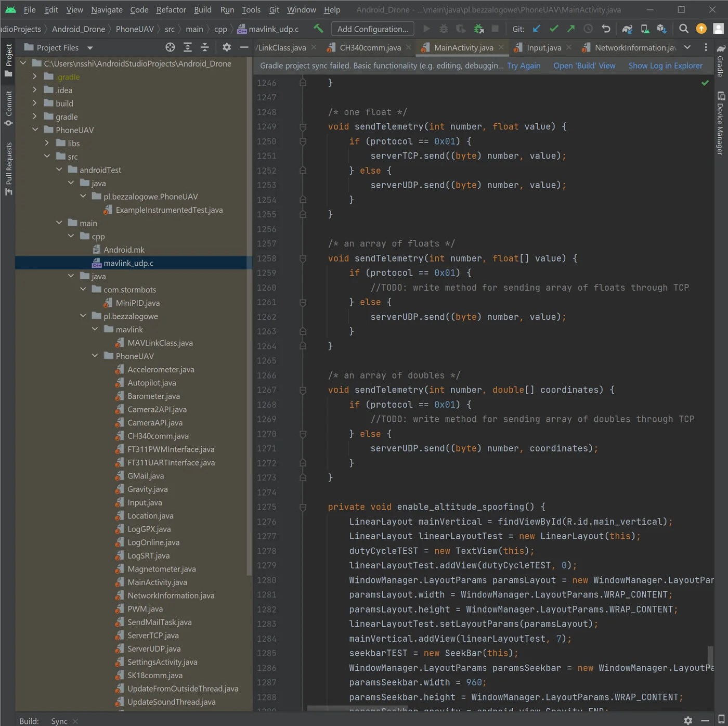Toggle the Commit tool window
Screen dimensions: 728x726
pyautogui.click(x=8, y=108)
